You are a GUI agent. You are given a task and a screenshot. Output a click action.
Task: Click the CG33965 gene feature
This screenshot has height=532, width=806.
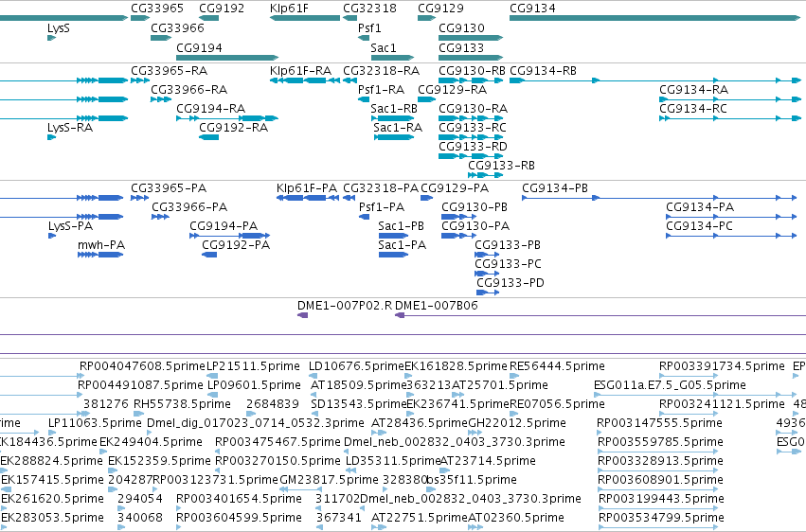pyautogui.click(x=140, y=18)
